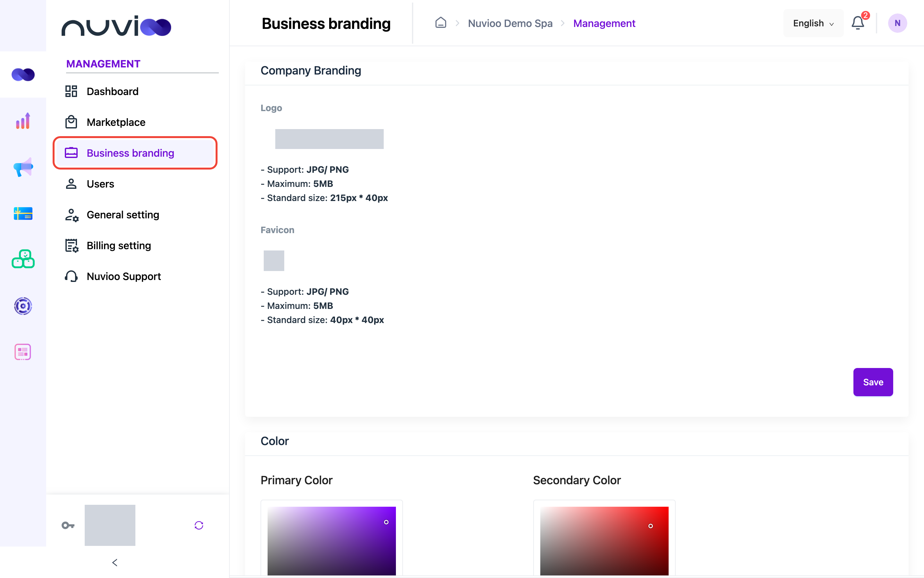Click the Company Branding section heading
This screenshot has width=924, height=578.
311,70
